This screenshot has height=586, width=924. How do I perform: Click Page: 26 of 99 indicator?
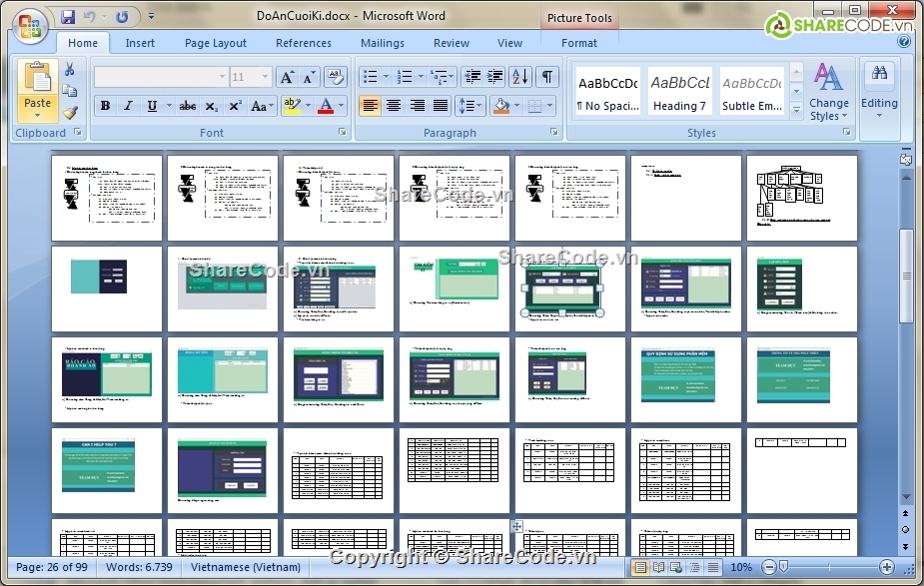pyautogui.click(x=51, y=567)
